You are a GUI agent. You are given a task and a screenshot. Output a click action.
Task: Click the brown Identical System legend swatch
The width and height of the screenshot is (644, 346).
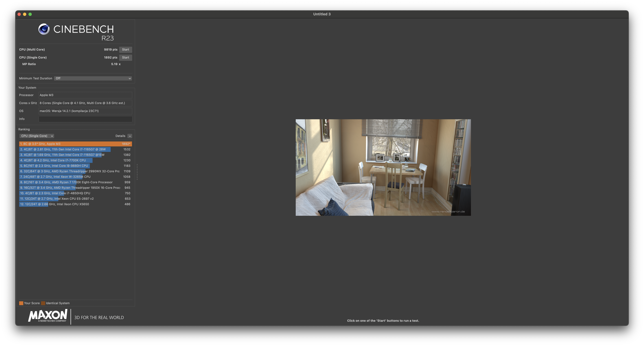(x=43, y=303)
